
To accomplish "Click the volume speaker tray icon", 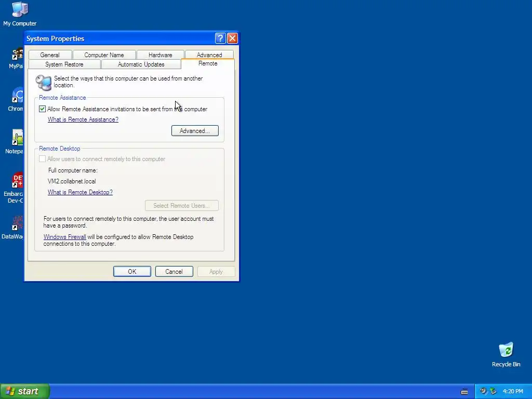I will pos(483,391).
